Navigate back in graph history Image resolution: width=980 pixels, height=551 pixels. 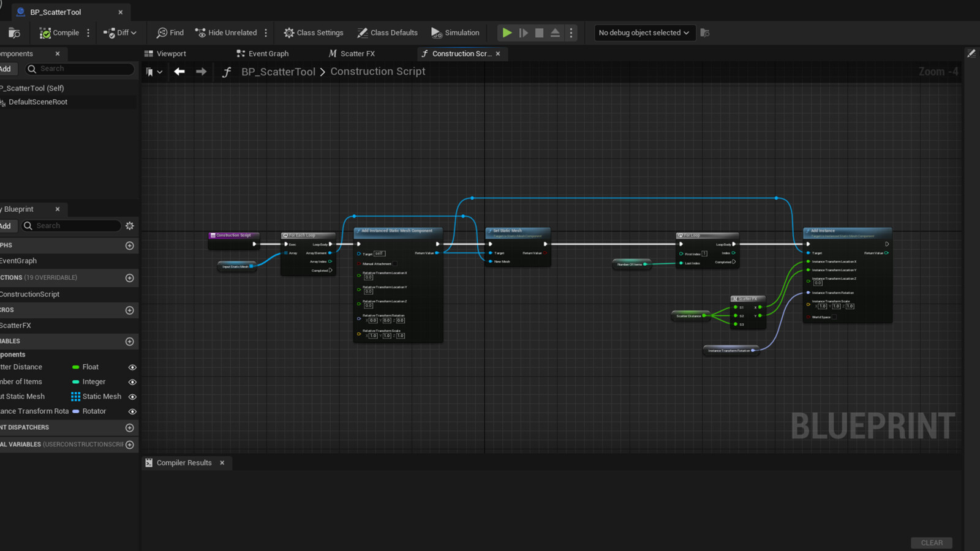click(179, 72)
